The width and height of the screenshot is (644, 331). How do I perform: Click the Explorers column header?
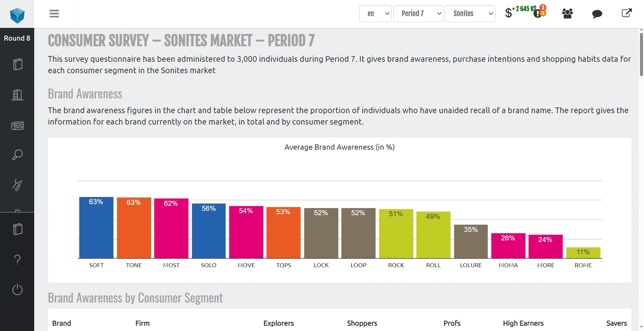(278, 323)
